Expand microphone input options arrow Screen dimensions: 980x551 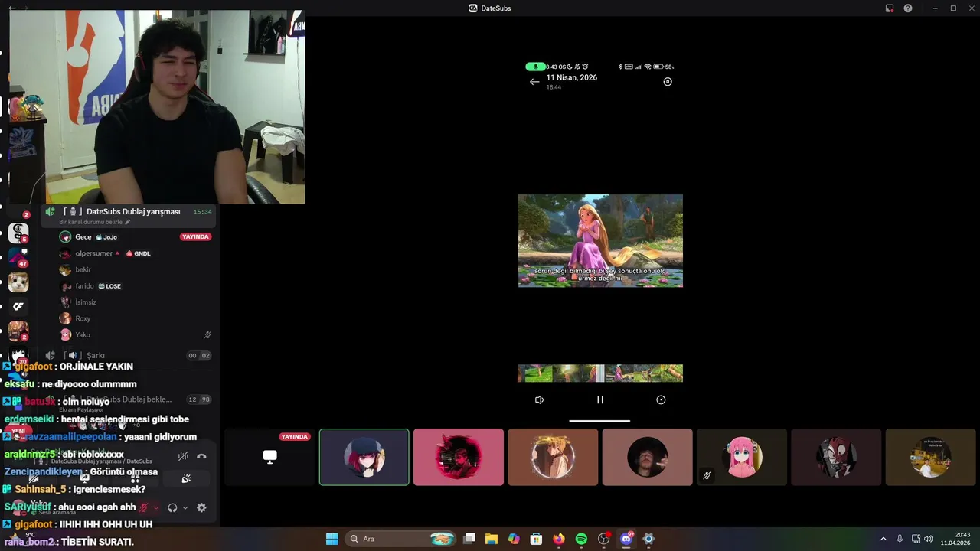pos(156,507)
